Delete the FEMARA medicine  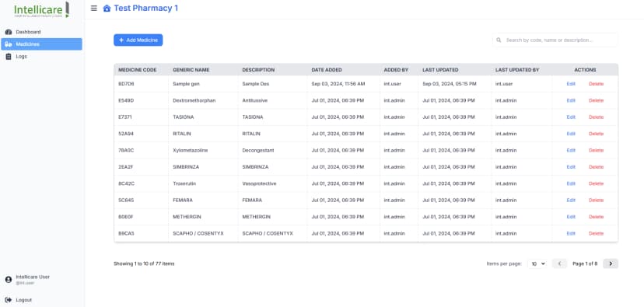(596, 201)
